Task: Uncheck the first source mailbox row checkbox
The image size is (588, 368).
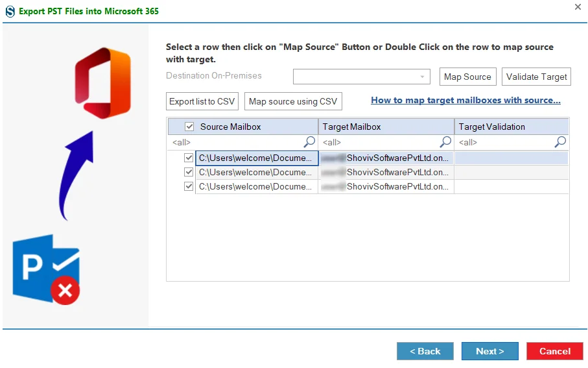Action: tap(189, 158)
